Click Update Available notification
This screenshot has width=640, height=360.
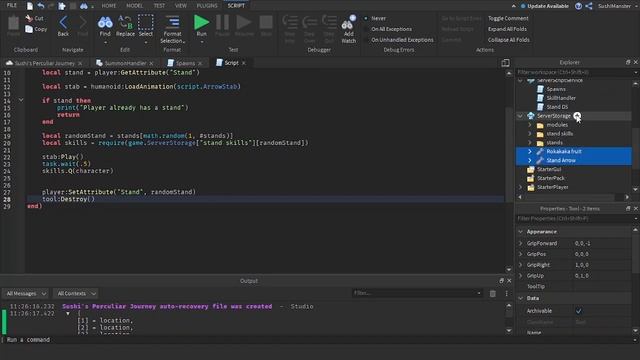(544, 6)
